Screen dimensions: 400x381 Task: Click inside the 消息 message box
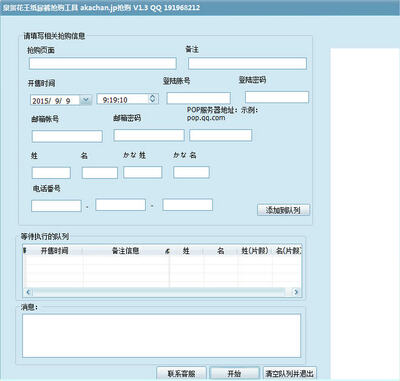coord(161,336)
